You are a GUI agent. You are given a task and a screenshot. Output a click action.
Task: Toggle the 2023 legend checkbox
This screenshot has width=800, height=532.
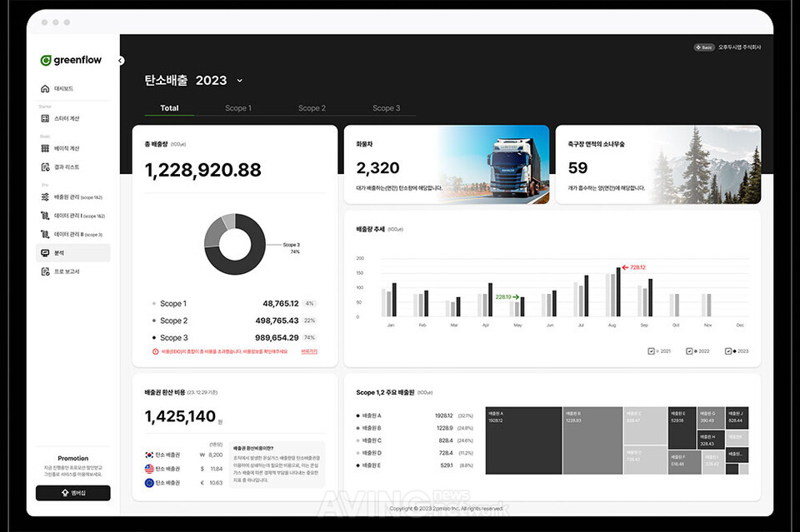[728, 351]
